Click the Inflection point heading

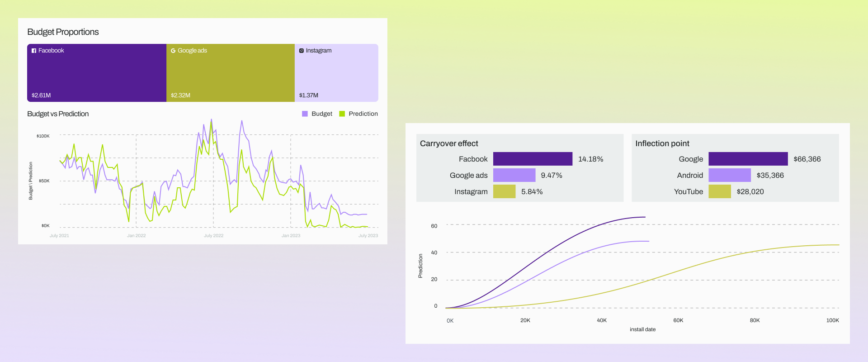click(662, 143)
